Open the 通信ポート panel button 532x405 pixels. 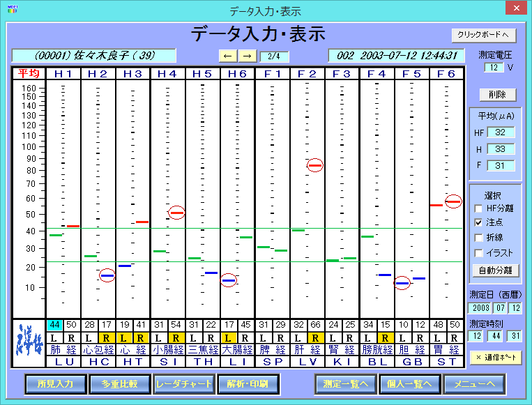click(496, 357)
